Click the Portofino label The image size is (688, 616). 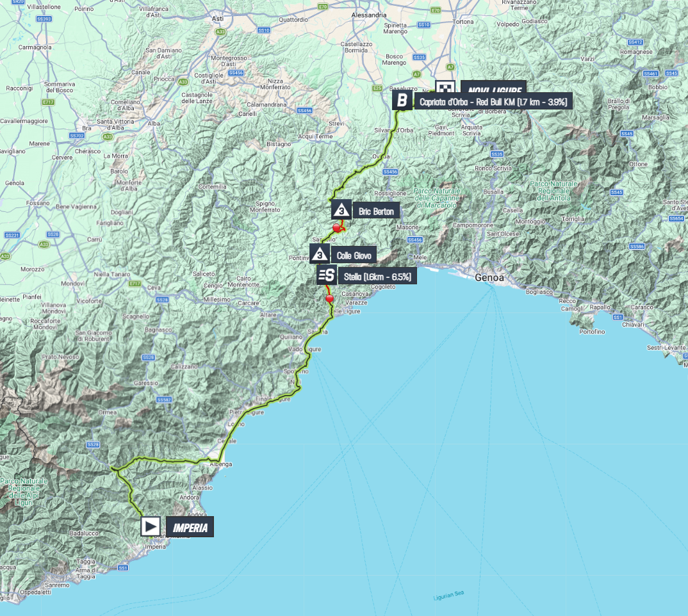pos(592,332)
